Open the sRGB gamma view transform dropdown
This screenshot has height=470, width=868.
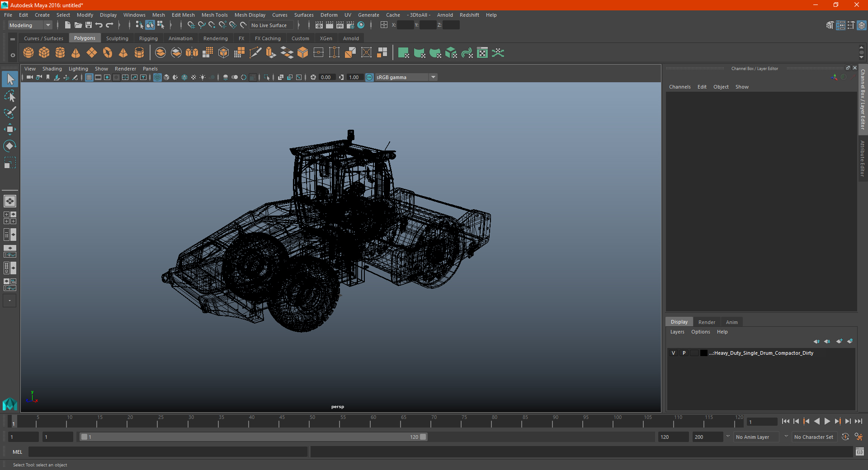coord(406,77)
